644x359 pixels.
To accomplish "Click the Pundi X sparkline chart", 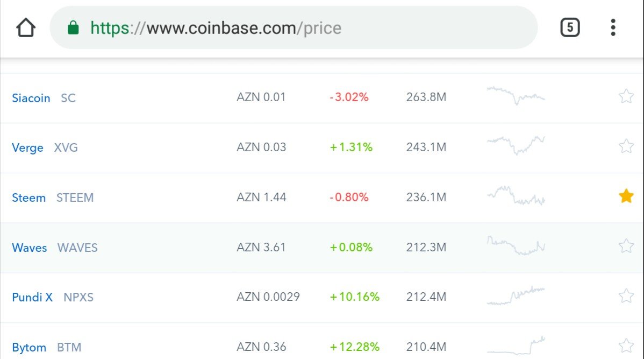I will pos(516,296).
